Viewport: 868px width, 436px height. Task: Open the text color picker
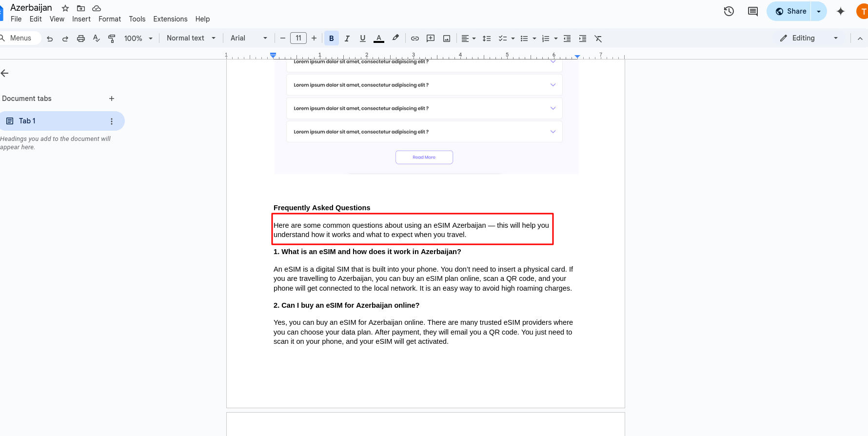pos(379,39)
